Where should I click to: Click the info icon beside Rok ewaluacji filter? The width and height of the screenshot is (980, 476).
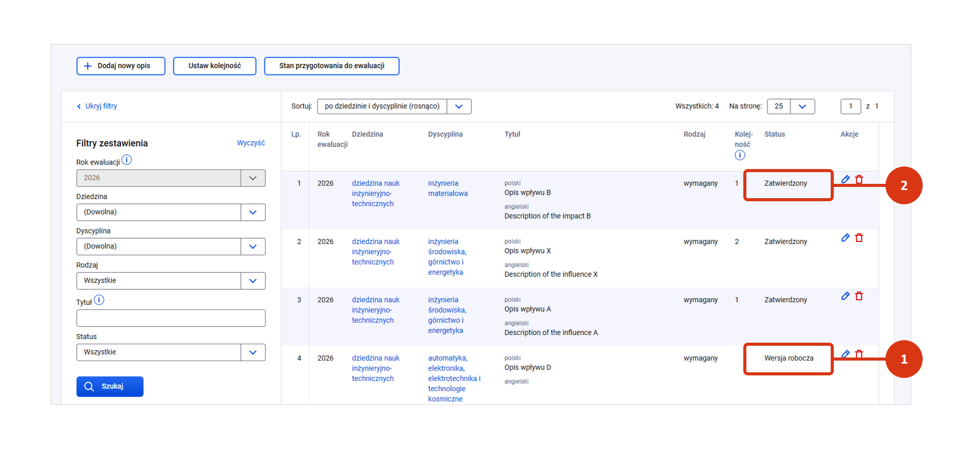[x=127, y=160]
